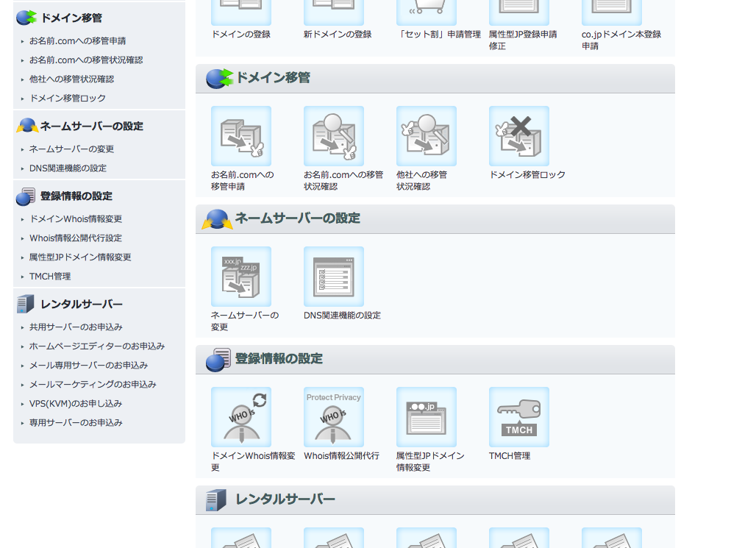The image size is (756, 548).
Task: Open sidebar 属性型JPドメイン情報変更 link
Action: [80, 257]
